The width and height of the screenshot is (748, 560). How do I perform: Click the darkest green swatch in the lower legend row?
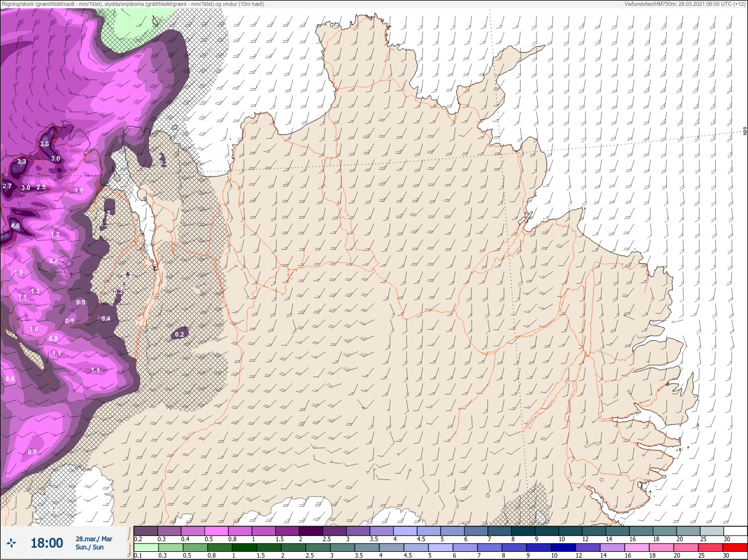click(243, 548)
